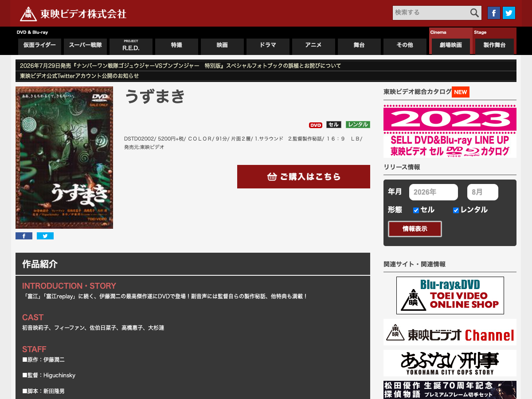Click the INTRODUCTION・STORY heading

click(69, 286)
